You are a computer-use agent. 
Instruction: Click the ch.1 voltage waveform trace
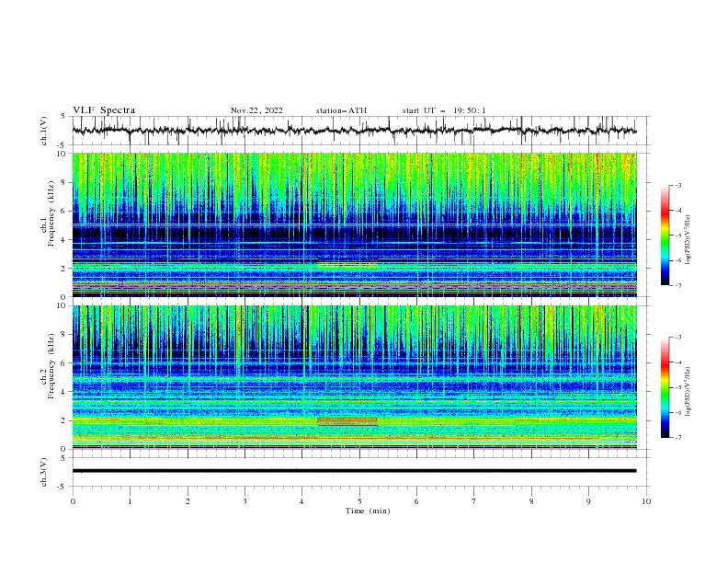point(354,131)
